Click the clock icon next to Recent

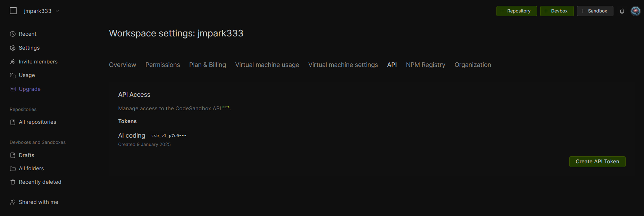[x=13, y=34]
